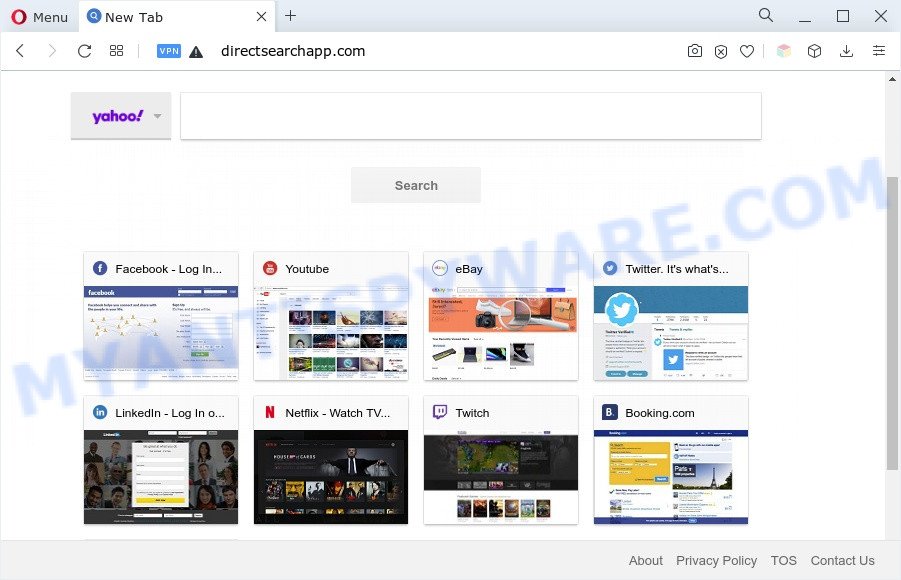Maximize the Opera window
This screenshot has width=901, height=580.
843,16
